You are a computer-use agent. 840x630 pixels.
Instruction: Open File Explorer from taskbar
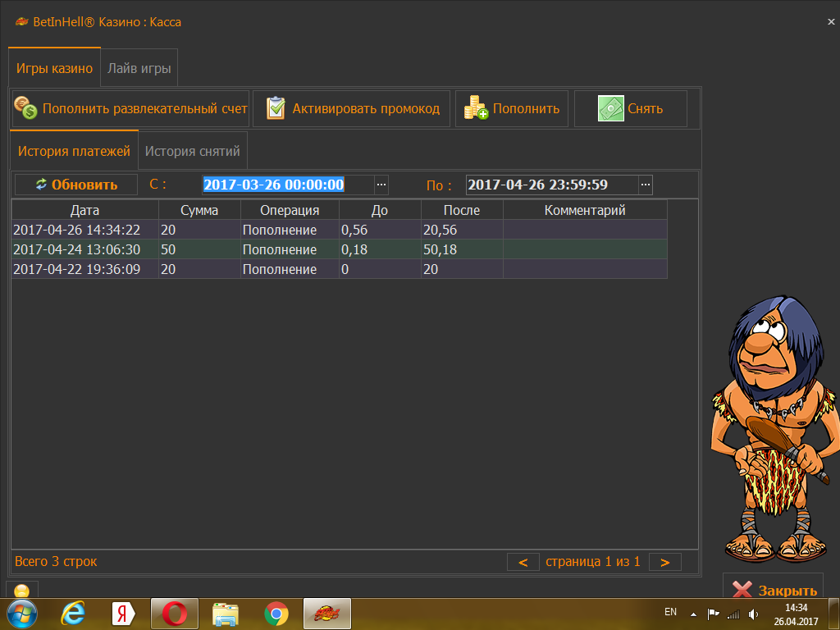[x=226, y=614]
